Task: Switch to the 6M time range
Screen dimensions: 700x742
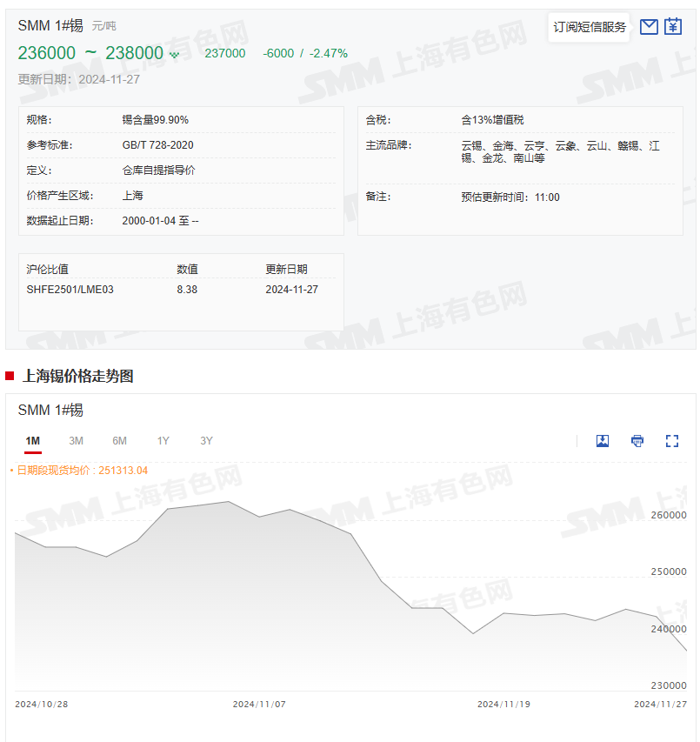Action: click(119, 441)
